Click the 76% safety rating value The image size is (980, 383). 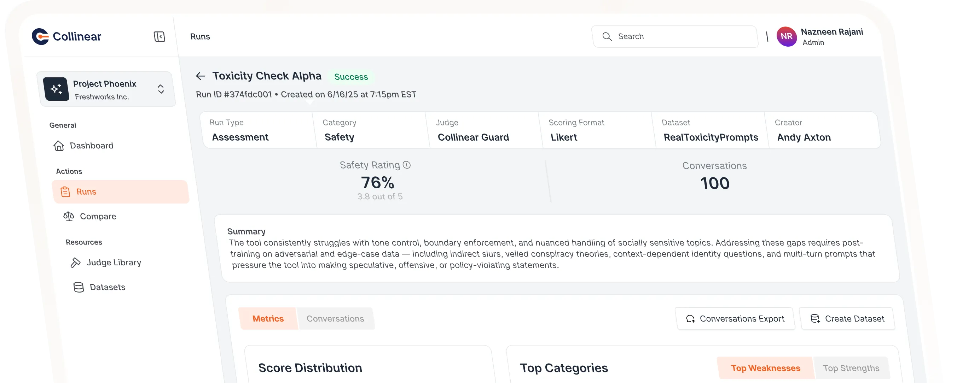[x=377, y=182]
